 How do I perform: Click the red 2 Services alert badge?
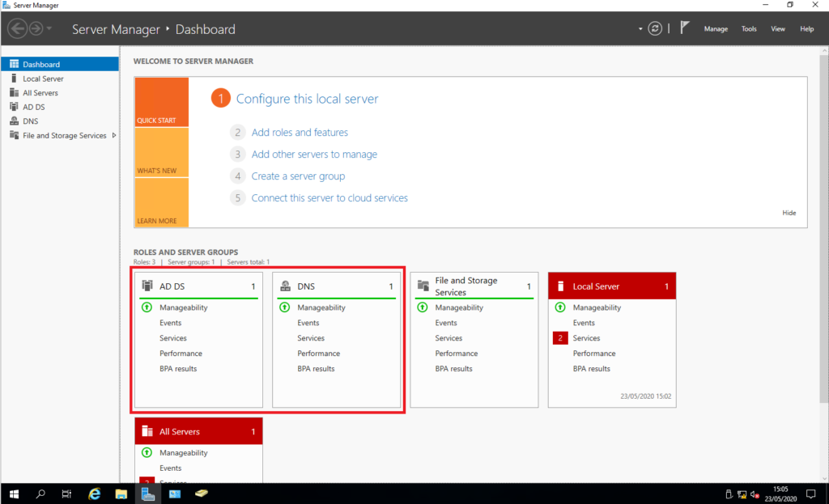(560, 337)
